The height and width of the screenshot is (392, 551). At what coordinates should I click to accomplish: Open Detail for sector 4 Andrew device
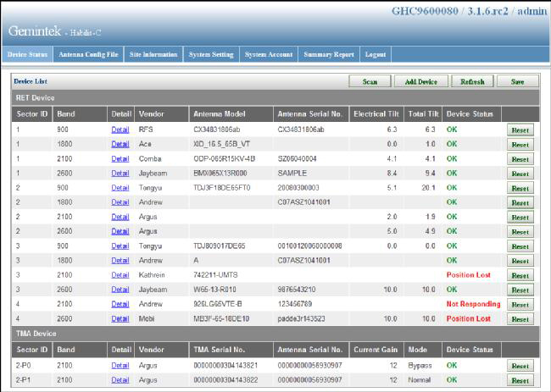[120, 304]
